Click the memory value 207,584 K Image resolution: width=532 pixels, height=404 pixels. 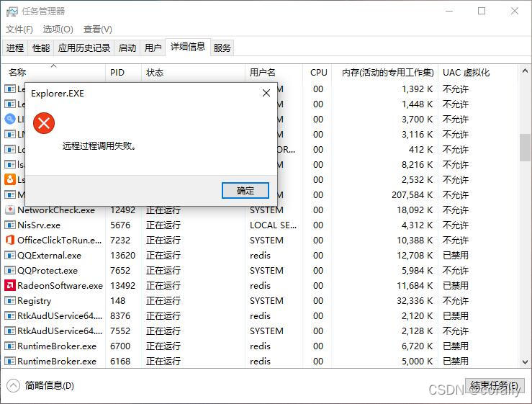click(412, 195)
